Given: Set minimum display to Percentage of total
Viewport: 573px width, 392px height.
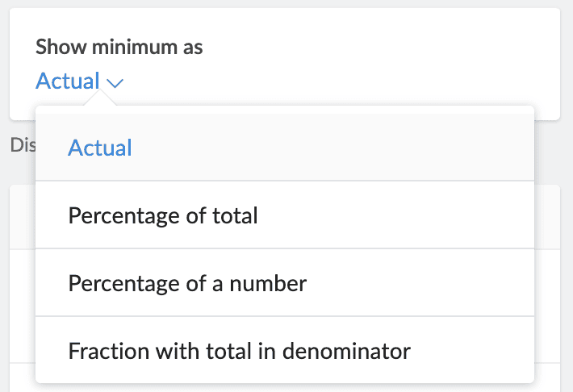Looking at the screenshot, I should (163, 215).
